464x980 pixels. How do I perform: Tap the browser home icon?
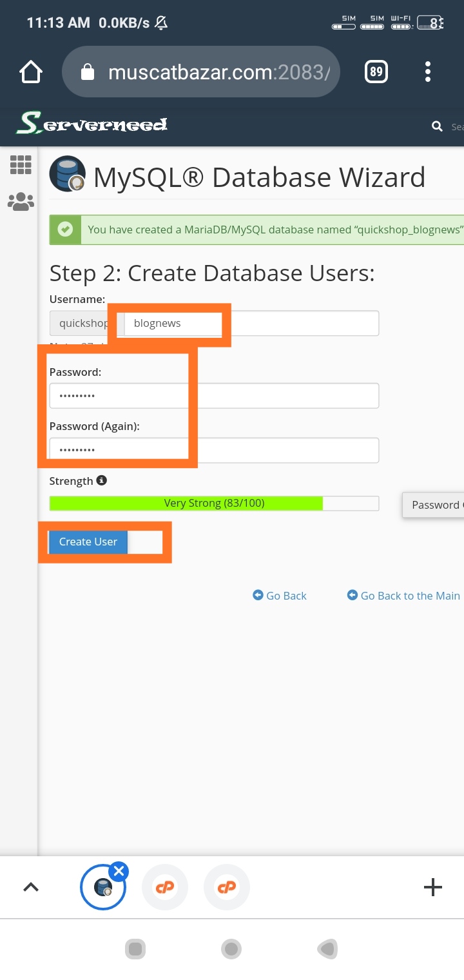coord(31,72)
